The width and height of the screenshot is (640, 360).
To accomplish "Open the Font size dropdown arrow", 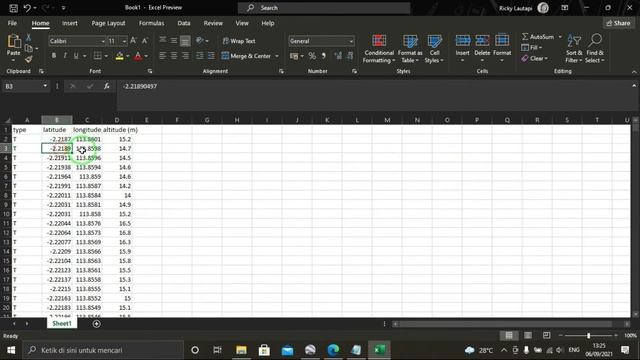I will pyautogui.click(x=124, y=41).
